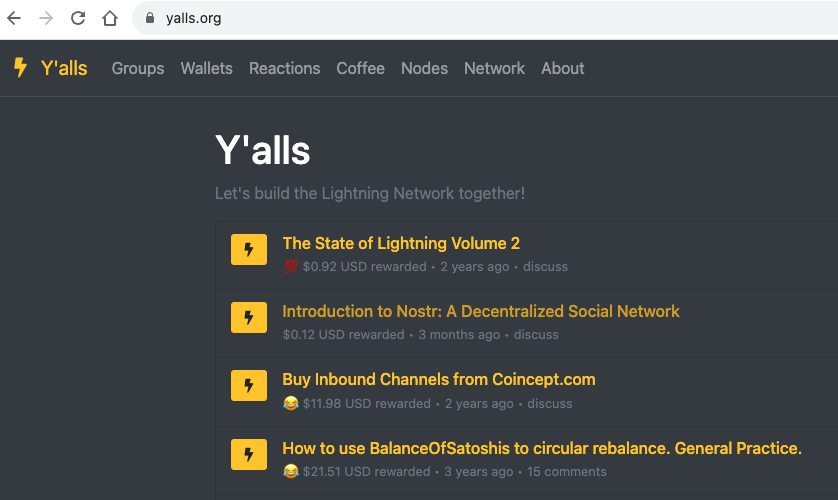Click discuss under Introduction to Nostr
Image resolution: width=838 pixels, height=500 pixels.
coord(536,335)
